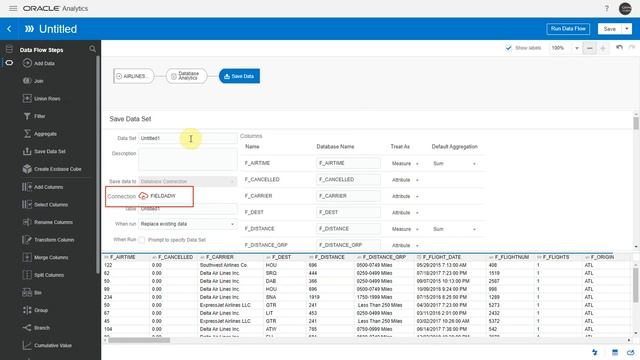Choose the Union Rows step
640x360 pixels.
[42, 98]
